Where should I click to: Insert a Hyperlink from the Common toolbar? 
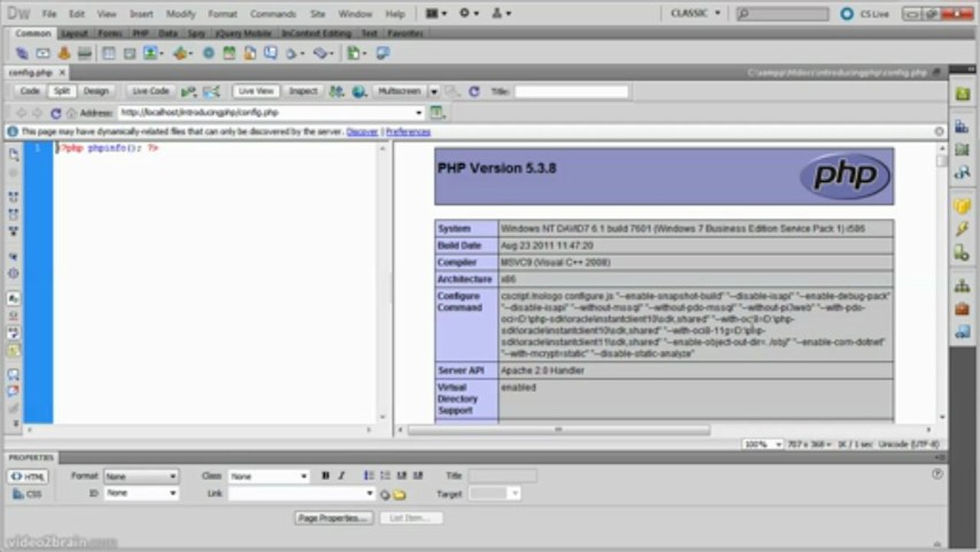tap(22, 53)
